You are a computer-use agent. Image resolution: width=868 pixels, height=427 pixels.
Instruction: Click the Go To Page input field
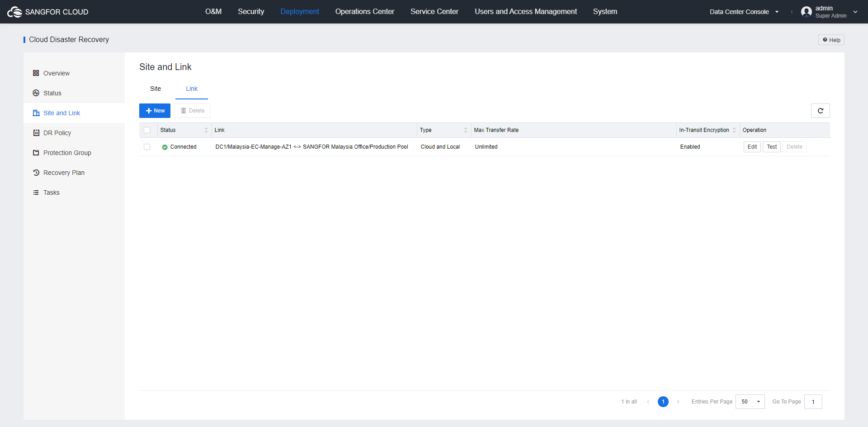click(813, 402)
